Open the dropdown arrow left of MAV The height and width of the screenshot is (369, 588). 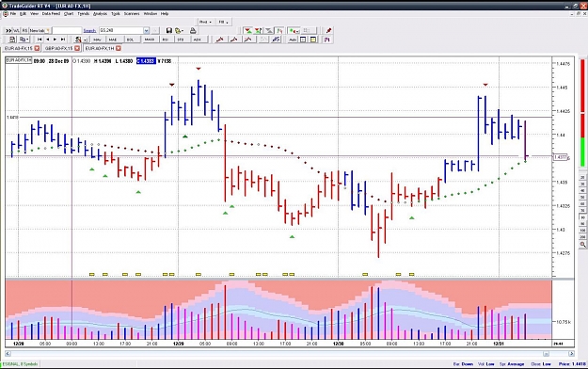point(86,40)
